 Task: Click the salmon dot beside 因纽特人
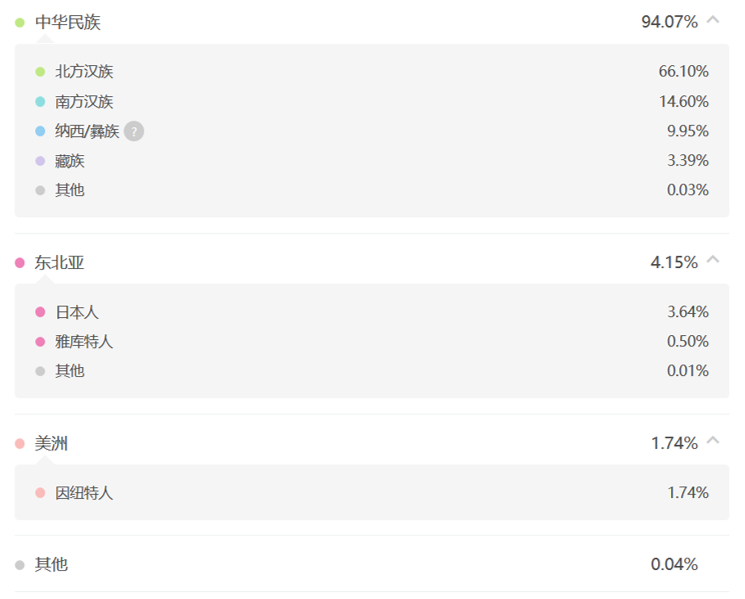(x=40, y=493)
